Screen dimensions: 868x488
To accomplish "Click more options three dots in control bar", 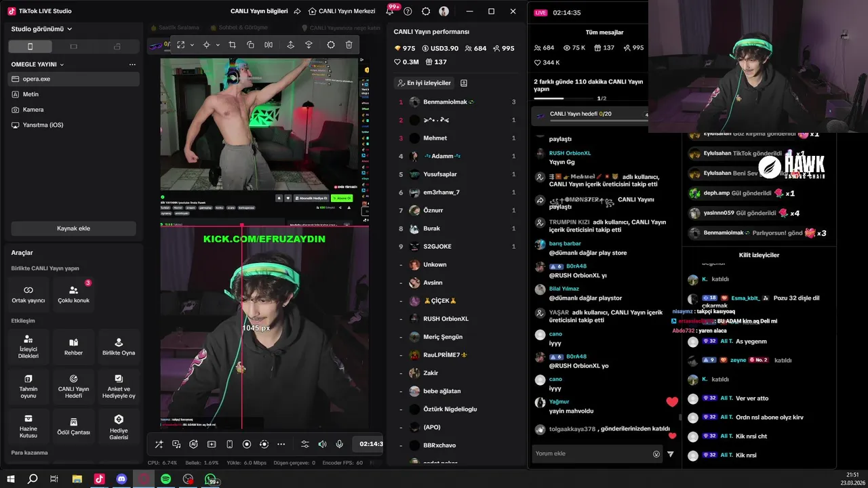I will coord(281,444).
